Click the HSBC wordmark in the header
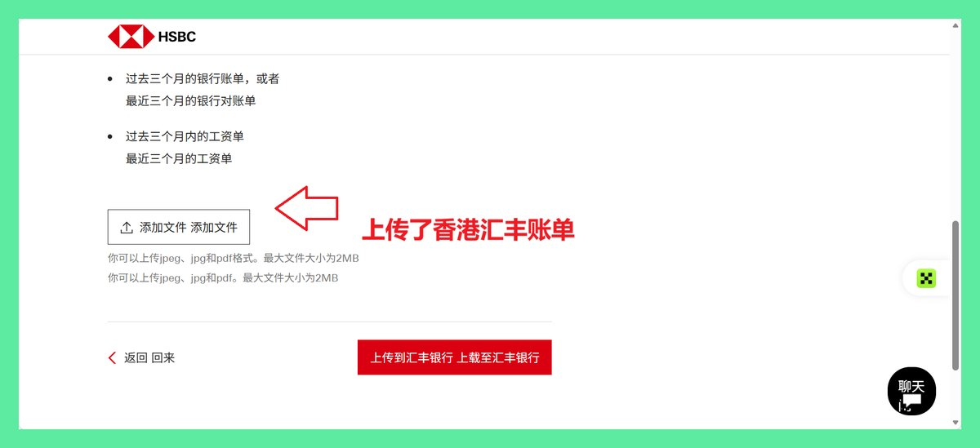This screenshot has height=448, width=980. pyautogui.click(x=178, y=37)
